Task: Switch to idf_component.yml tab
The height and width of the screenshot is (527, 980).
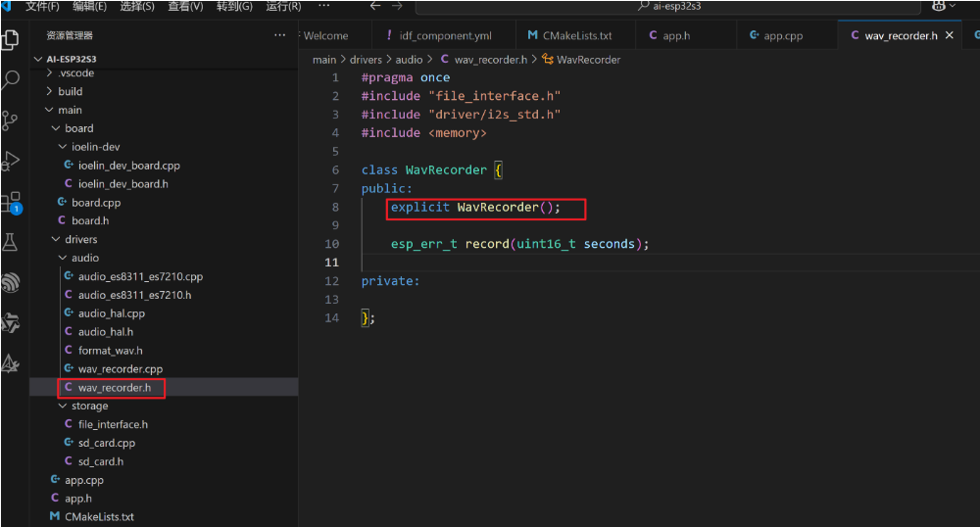Action: (x=444, y=35)
